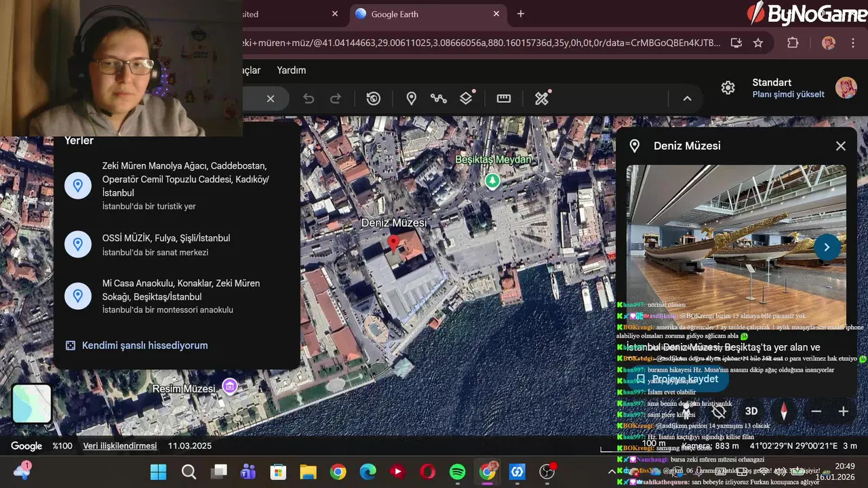Close the Google Earth browser tab
The width and height of the screenshot is (868, 488).
click(496, 14)
